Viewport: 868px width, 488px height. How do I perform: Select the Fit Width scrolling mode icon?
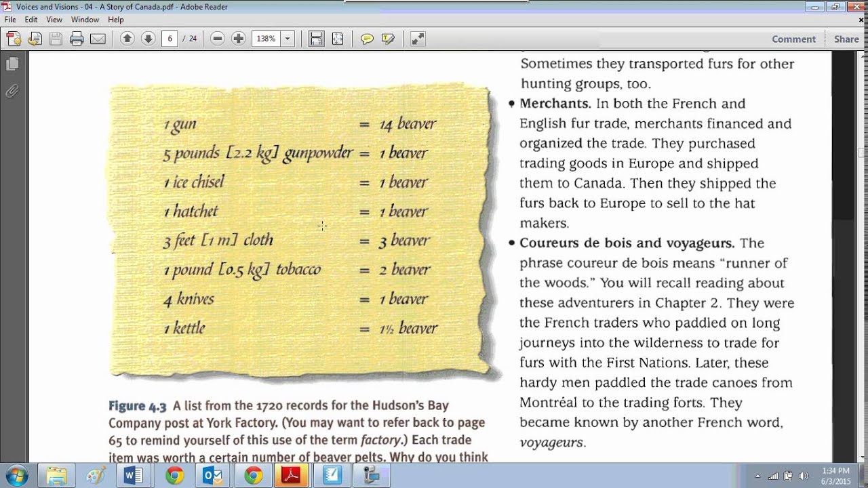point(316,39)
